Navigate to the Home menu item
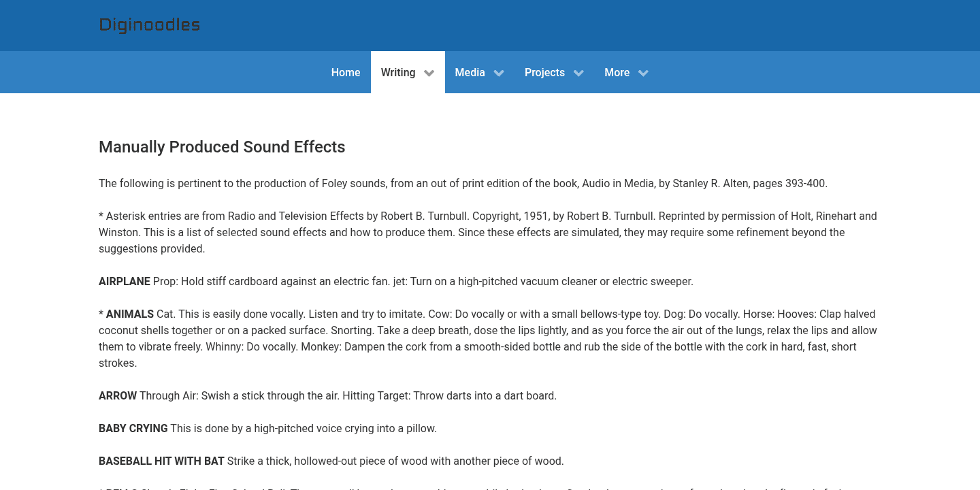Image resolution: width=980 pixels, height=490 pixels. coord(346,72)
